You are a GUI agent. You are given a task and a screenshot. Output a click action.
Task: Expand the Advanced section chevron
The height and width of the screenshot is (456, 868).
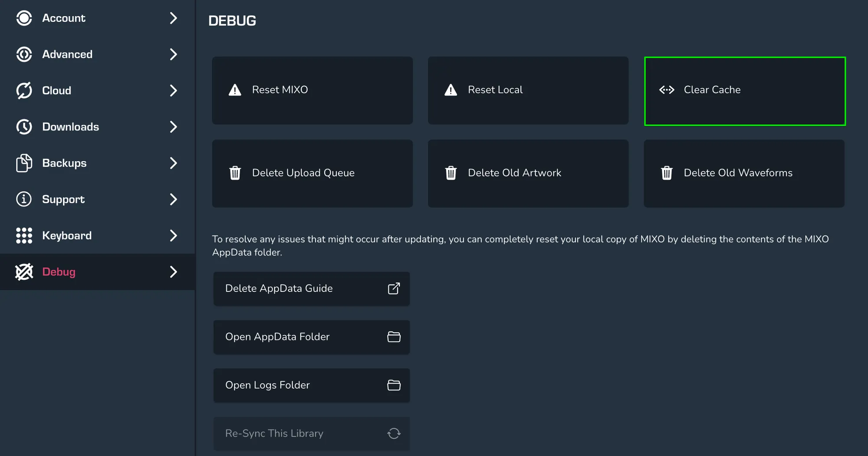point(173,54)
